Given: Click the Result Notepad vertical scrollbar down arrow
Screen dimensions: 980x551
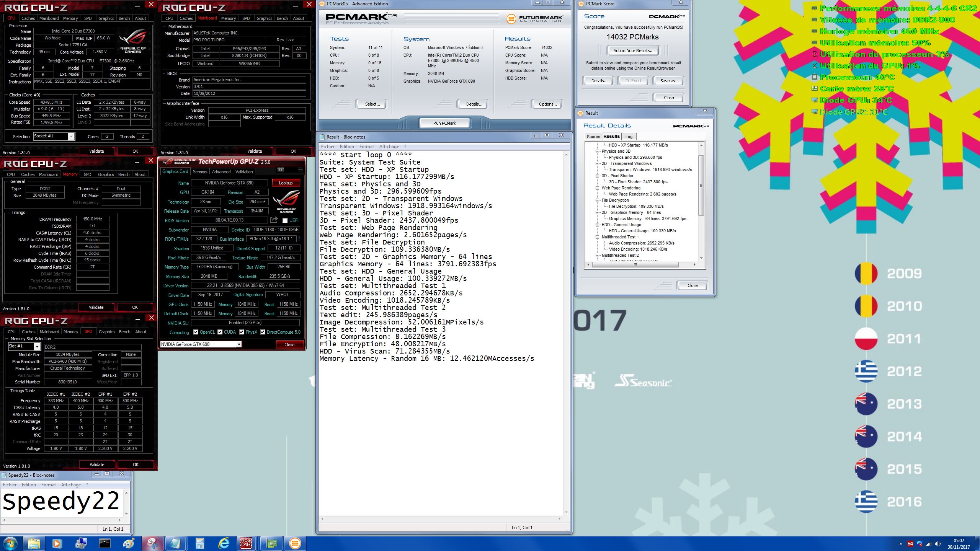Looking at the screenshot, I should [566, 512].
